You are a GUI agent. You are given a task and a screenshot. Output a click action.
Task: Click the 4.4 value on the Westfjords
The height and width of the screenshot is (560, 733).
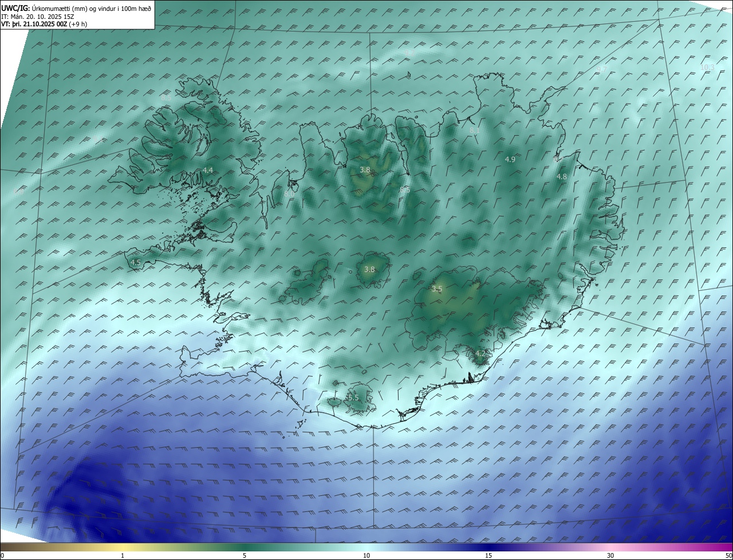point(208,171)
